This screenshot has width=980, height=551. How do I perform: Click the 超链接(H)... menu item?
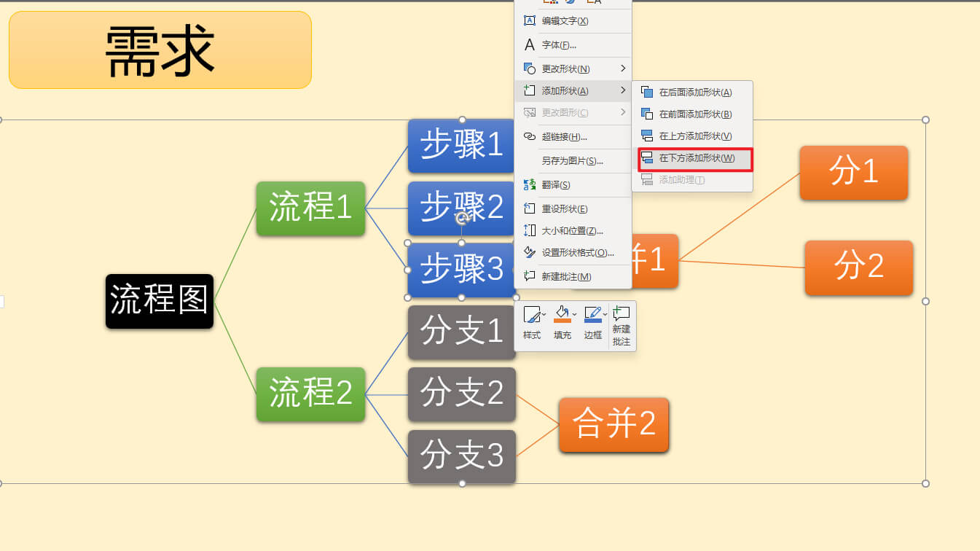click(x=573, y=137)
